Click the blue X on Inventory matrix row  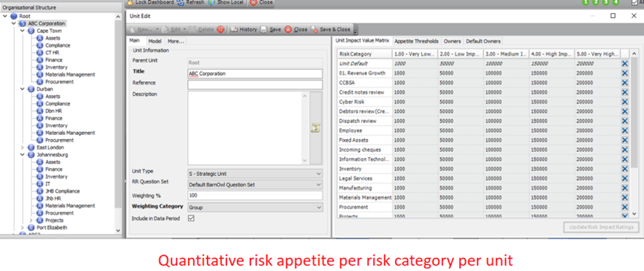(x=625, y=169)
